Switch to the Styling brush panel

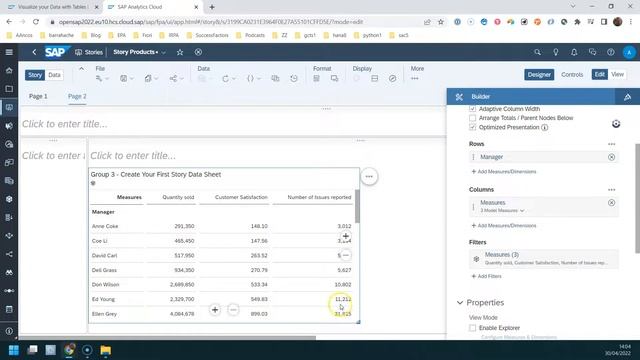627,97
